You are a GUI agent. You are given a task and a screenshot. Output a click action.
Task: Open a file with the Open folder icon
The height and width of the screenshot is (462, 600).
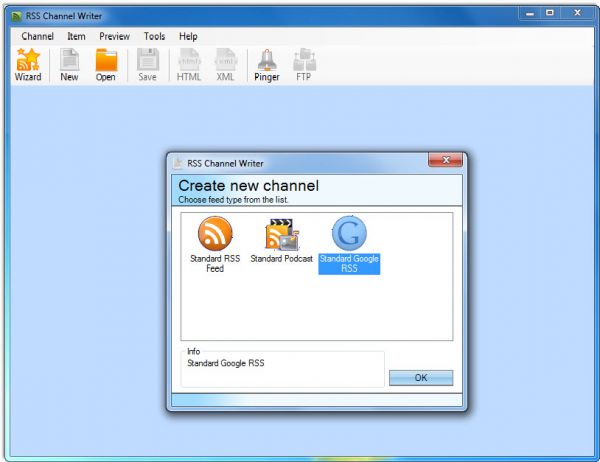[x=106, y=64]
